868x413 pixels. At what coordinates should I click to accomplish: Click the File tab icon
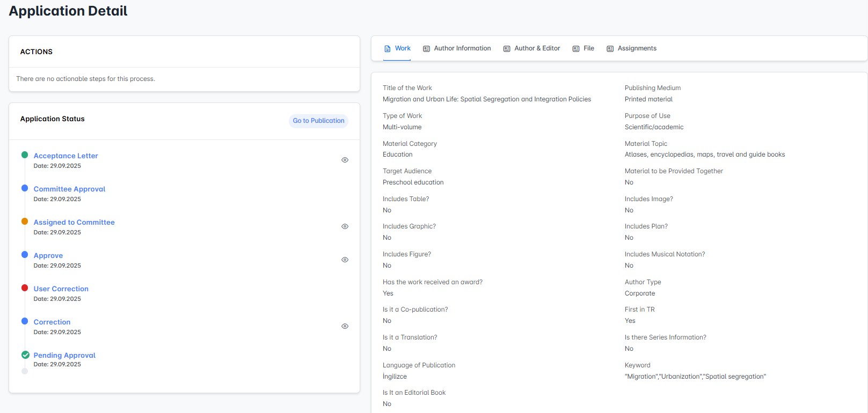[576, 49]
